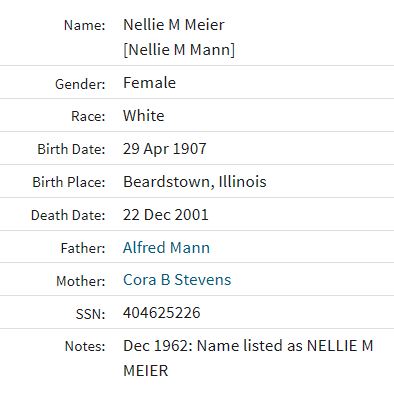Viewport: 394px width, 394px height.
Task: Click the Mother field label
Action: coord(81,281)
